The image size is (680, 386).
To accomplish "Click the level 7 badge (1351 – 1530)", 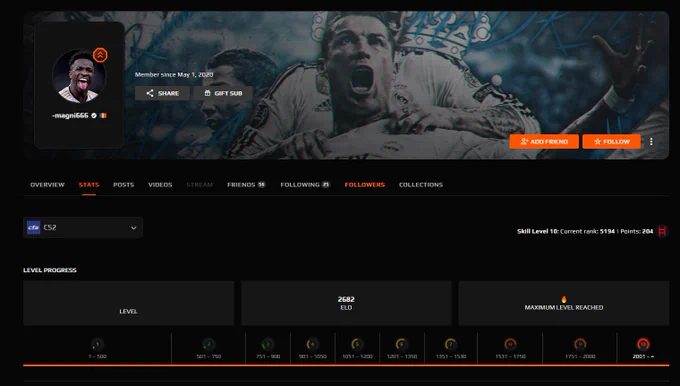I will tap(451, 344).
